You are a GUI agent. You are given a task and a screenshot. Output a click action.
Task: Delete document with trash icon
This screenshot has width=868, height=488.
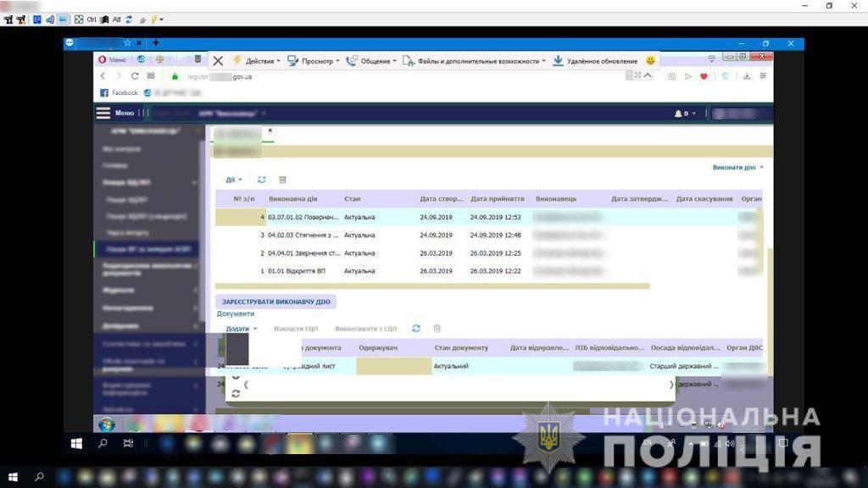(437, 329)
